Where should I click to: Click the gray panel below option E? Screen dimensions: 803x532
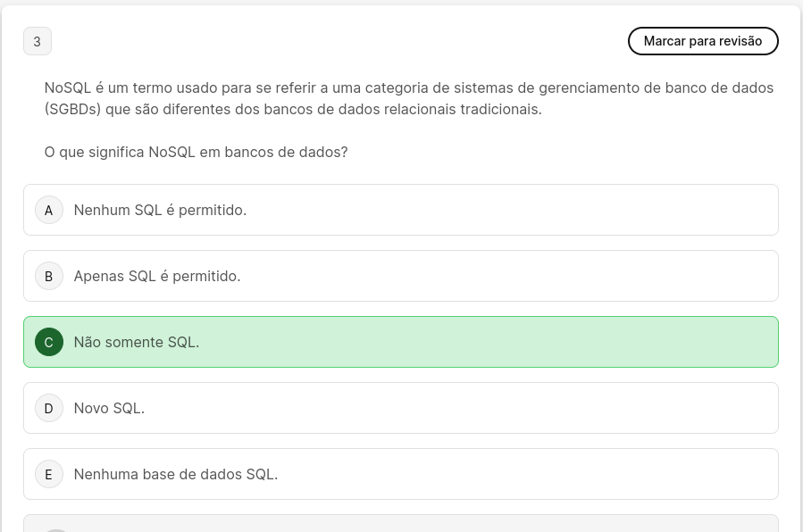[402, 524]
